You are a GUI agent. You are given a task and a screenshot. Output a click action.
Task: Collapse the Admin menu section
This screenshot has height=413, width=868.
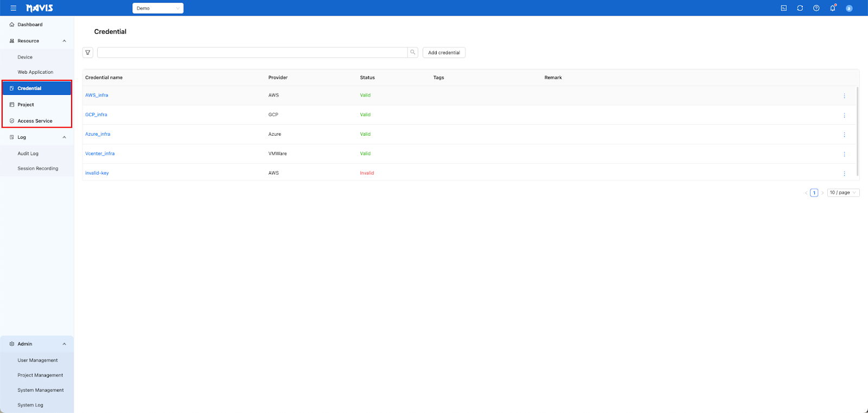(64, 344)
